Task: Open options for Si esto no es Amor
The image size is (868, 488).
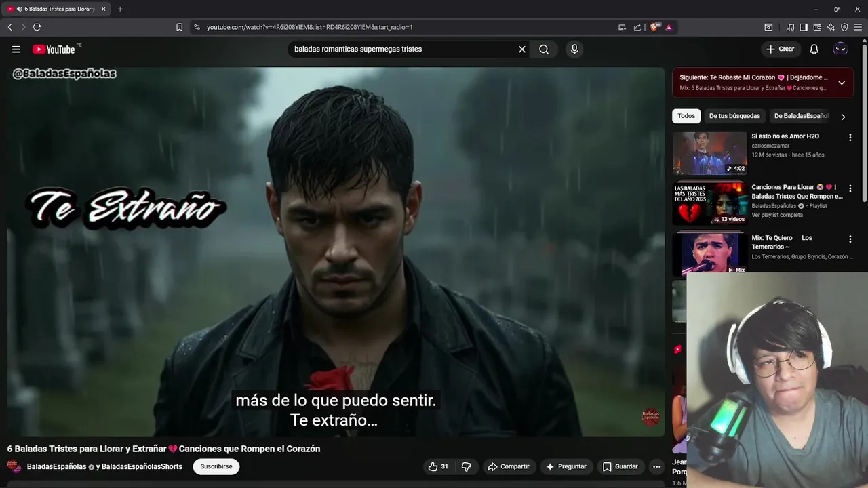Action: (x=850, y=137)
